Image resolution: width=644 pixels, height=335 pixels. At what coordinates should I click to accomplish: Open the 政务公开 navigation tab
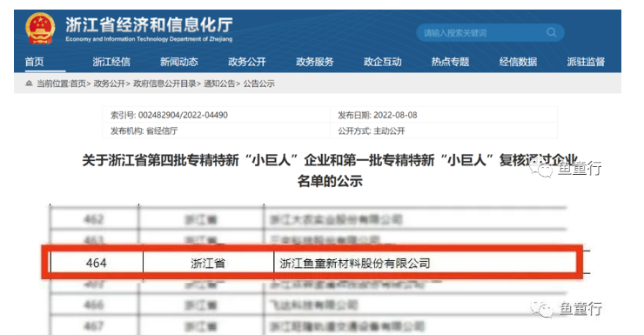247,62
